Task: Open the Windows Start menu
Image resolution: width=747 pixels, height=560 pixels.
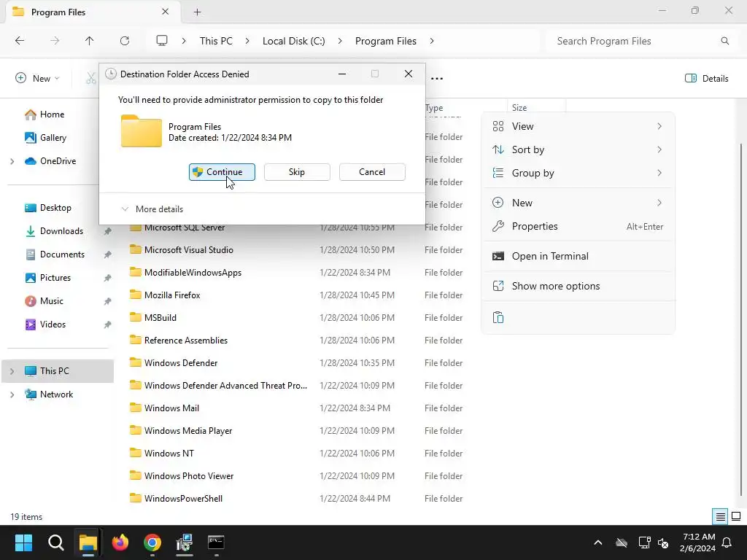Action: point(23,542)
